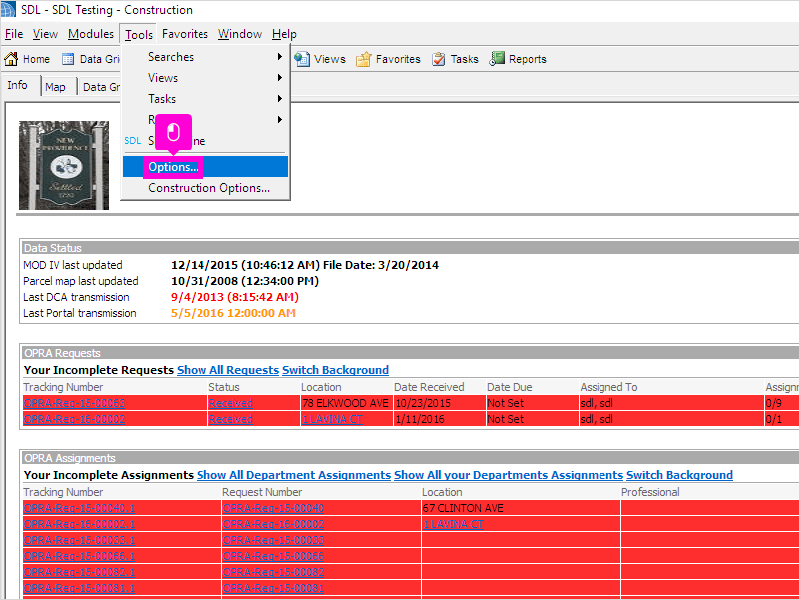This screenshot has height=600, width=800.
Task: Open Request Number OPRA-Req-15-00081 link
Action: (x=273, y=588)
